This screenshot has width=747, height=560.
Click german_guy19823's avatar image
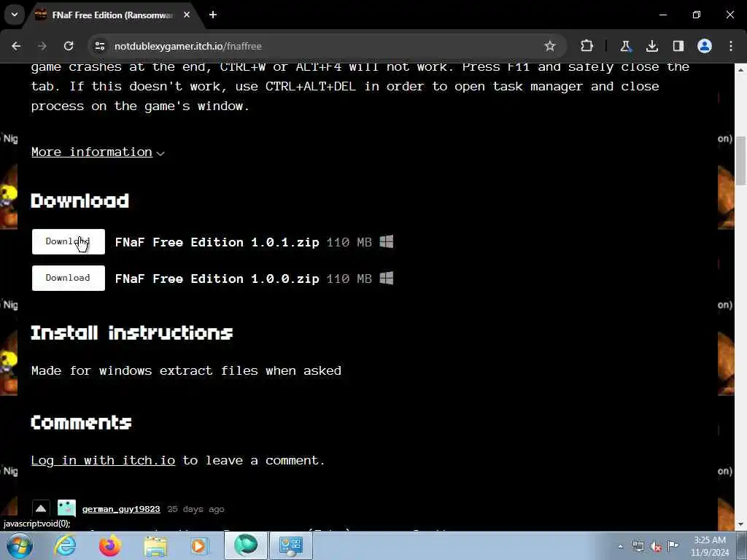pos(66,508)
